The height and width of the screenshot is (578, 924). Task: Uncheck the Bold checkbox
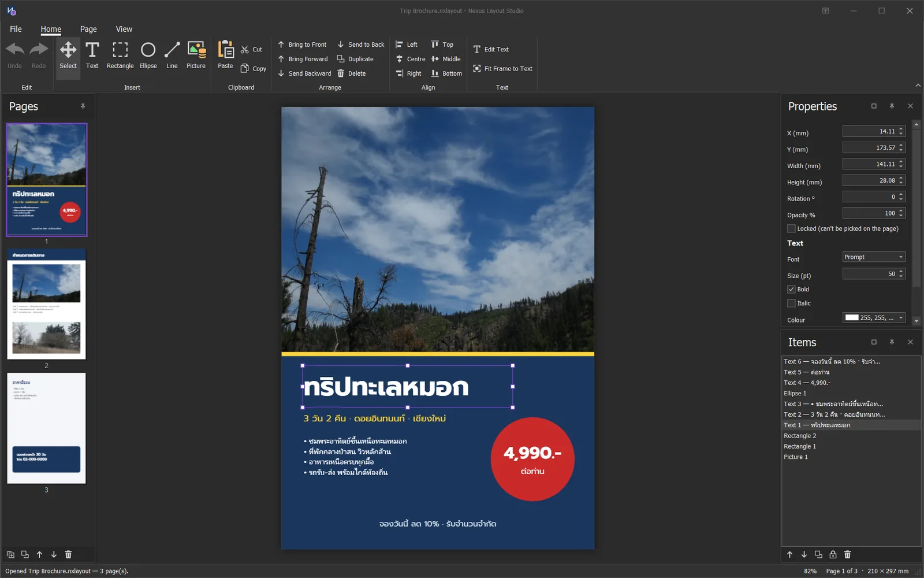point(791,290)
